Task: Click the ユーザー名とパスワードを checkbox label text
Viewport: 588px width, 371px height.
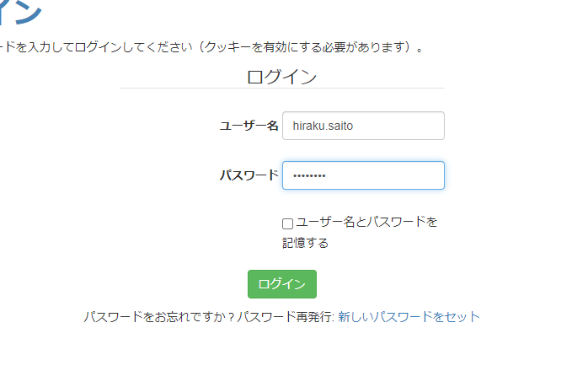Action: tap(366, 223)
